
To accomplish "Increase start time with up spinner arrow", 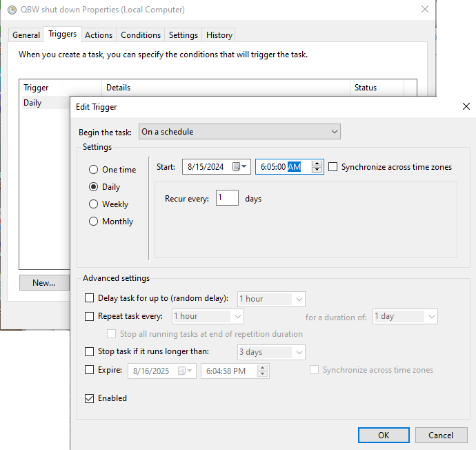I will pyautogui.click(x=317, y=164).
